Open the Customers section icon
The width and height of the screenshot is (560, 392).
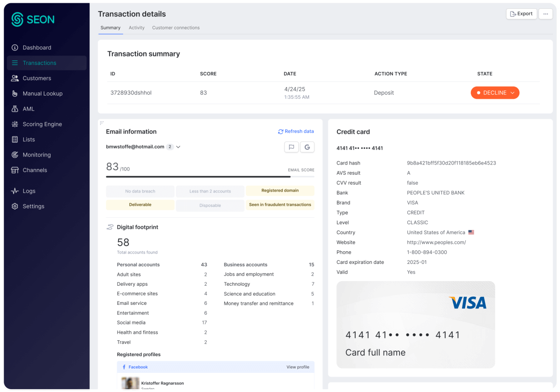tap(15, 78)
